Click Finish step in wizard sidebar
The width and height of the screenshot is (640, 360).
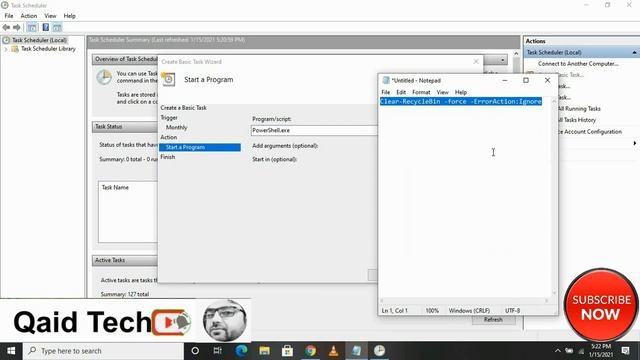[x=167, y=157]
